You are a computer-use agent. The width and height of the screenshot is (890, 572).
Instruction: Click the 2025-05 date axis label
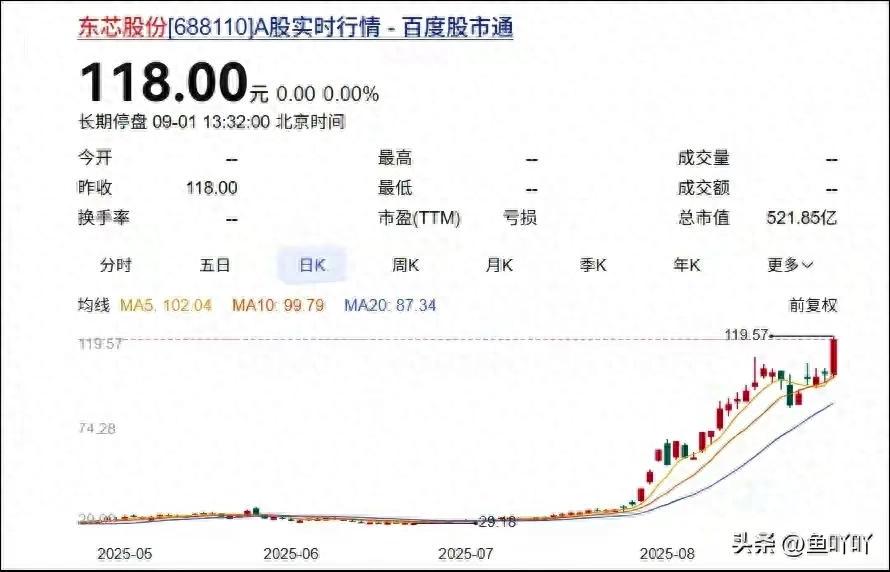[x=124, y=553]
